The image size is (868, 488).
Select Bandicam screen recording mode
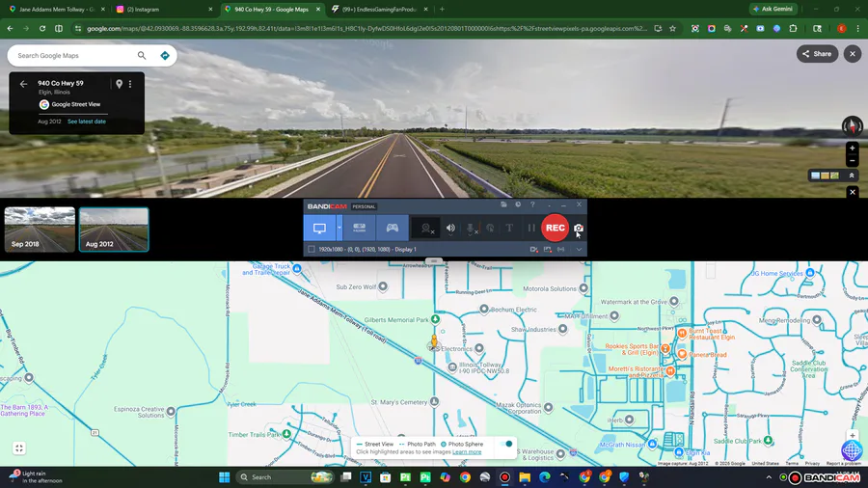coord(319,228)
